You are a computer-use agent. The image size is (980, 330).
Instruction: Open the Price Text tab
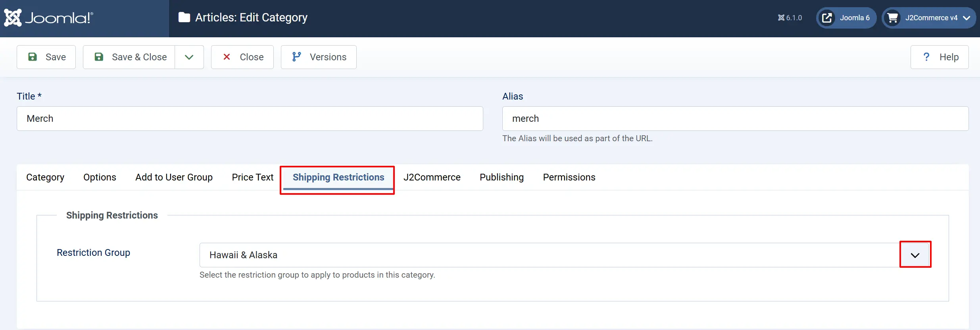pyautogui.click(x=252, y=177)
